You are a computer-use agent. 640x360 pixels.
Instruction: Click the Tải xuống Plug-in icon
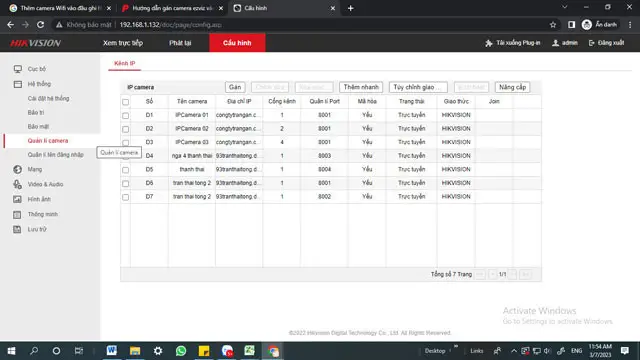pyautogui.click(x=489, y=43)
